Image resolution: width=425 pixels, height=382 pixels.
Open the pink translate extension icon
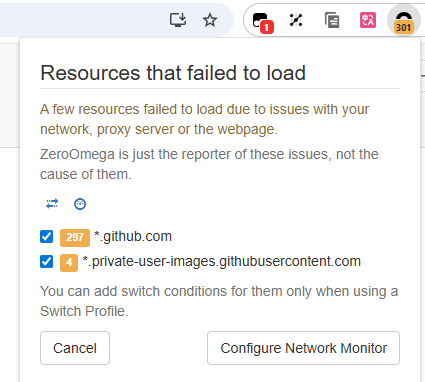[x=368, y=20]
